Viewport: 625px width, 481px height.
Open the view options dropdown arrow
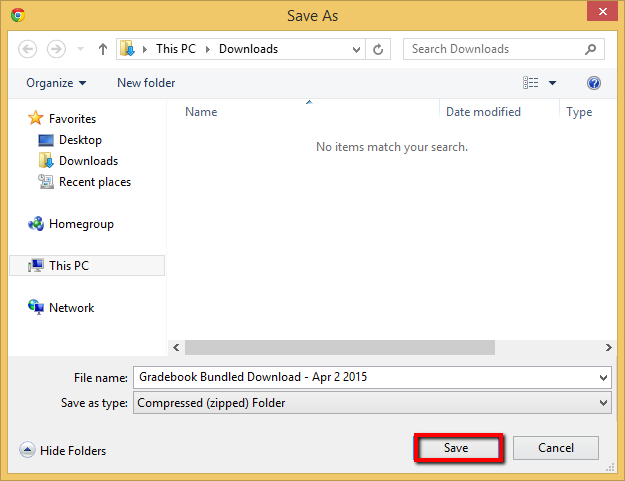[552, 83]
